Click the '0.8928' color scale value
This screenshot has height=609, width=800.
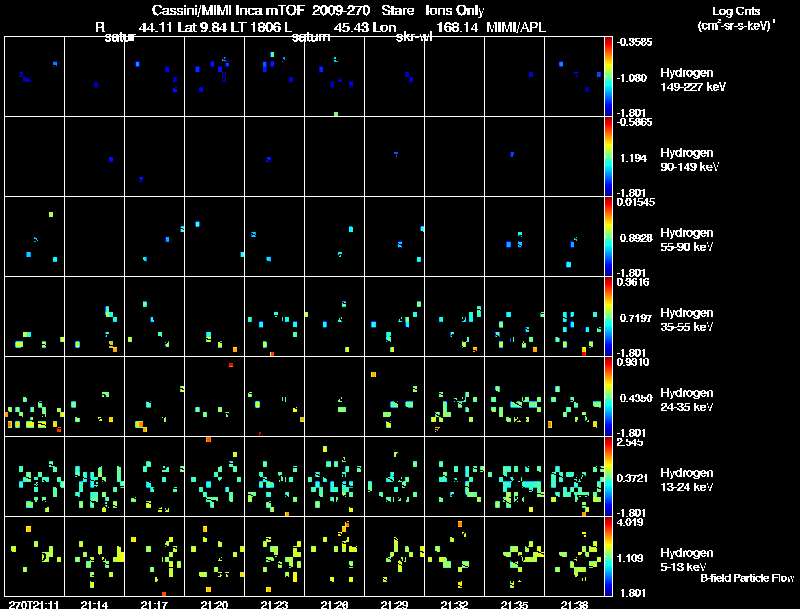[636, 238]
